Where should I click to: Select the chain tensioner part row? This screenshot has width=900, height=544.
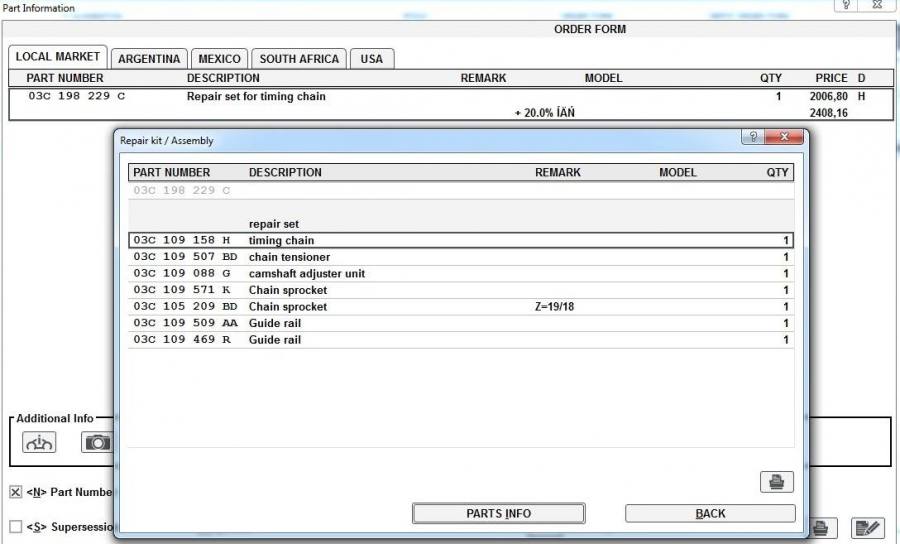460,257
